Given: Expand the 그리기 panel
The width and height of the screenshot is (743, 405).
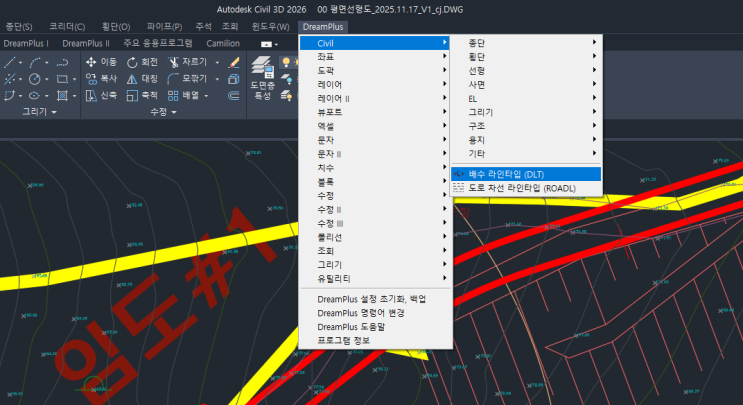Looking at the screenshot, I should click(39, 112).
